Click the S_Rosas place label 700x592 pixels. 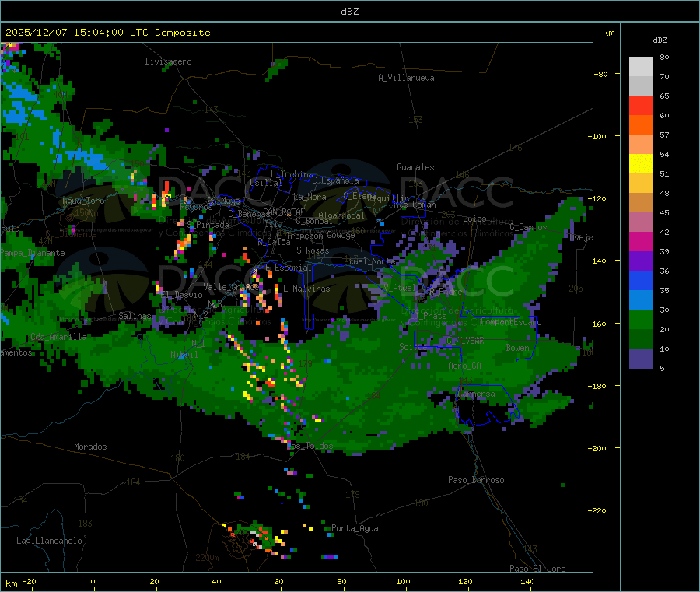coord(313,250)
